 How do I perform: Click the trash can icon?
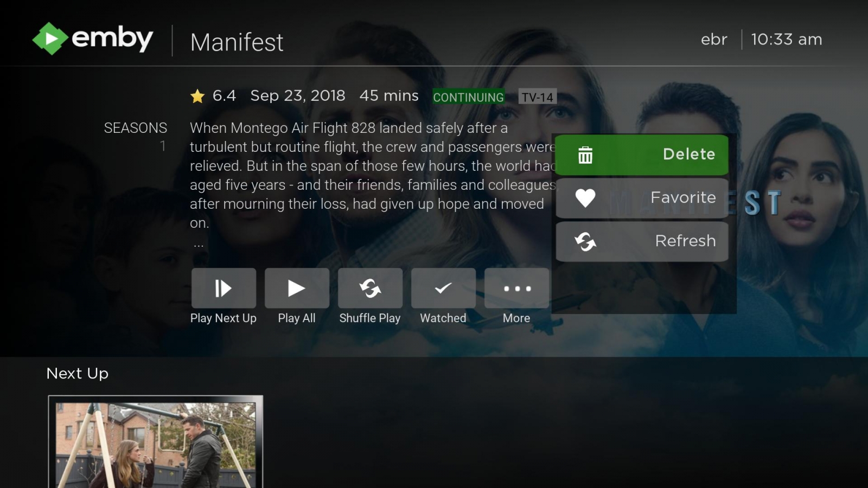click(585, 155)
